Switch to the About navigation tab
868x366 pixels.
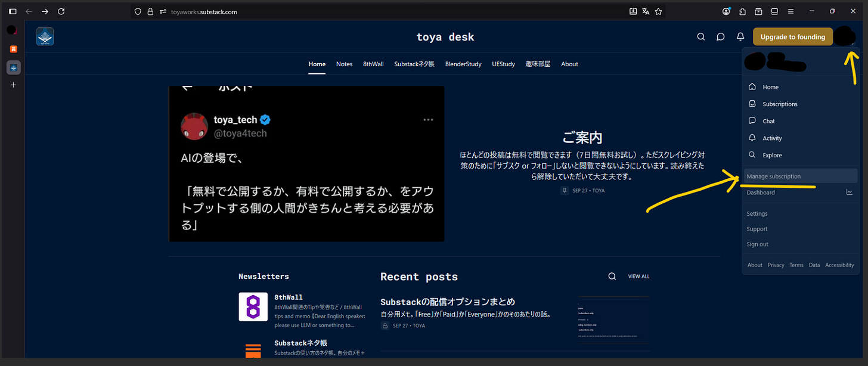(x=569, y=64)
